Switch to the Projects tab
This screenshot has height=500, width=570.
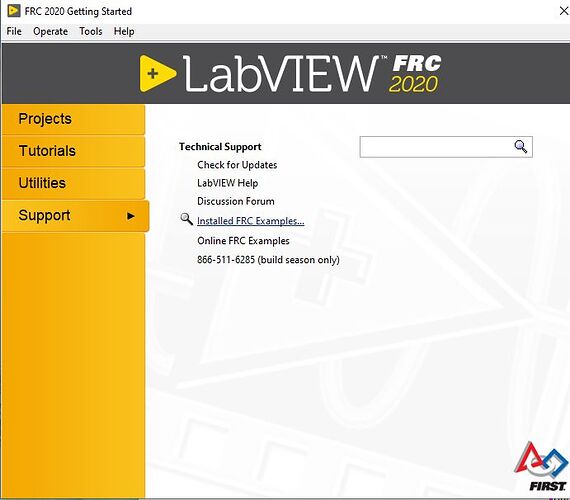pyautogui.click(x=73, y=119)
